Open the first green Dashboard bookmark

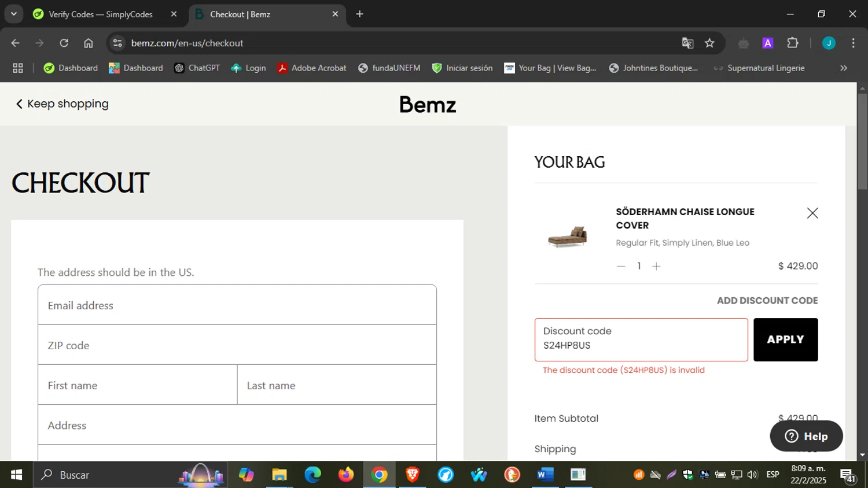pos(71,68)
